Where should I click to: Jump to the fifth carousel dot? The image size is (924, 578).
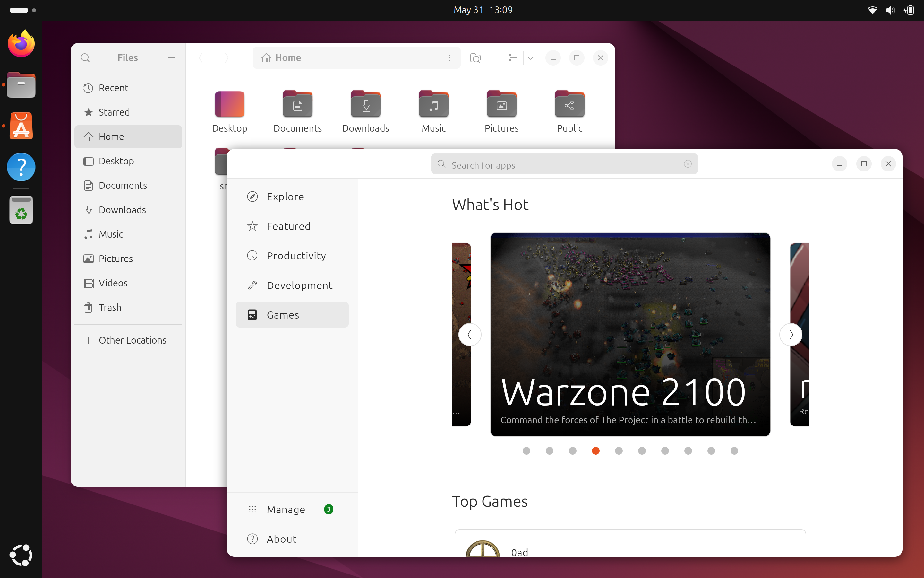pos(619,451)
